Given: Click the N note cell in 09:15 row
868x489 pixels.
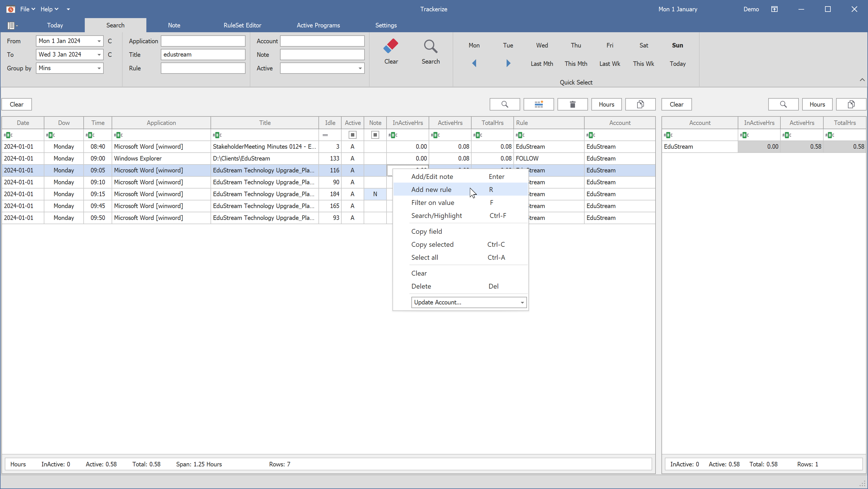Looking at the screenshot, I should (375, 194).
